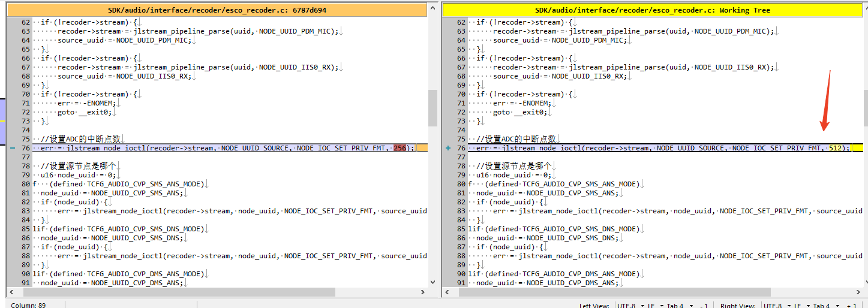This screenshot has height=308, width=868.
Task: Click the left pane vertical scrollbar thumb
Action: (433, 108)
